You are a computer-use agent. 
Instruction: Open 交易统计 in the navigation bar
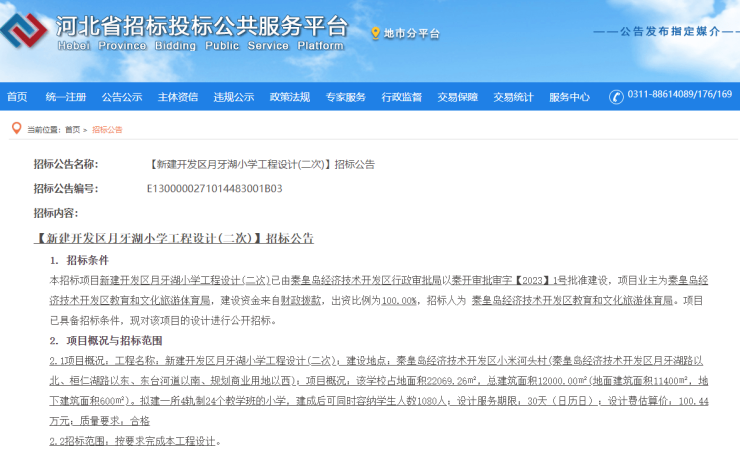point(513,97)
